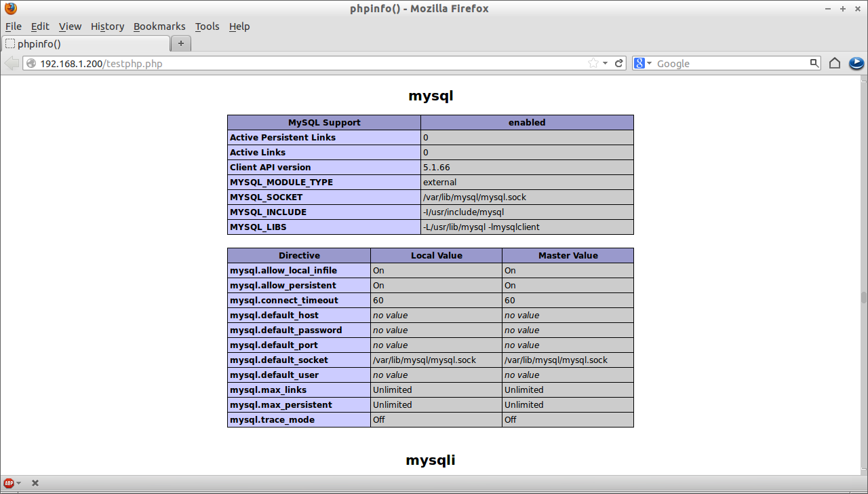
Task: Click the Firefox logo in title bar
Action: point(11,9)
